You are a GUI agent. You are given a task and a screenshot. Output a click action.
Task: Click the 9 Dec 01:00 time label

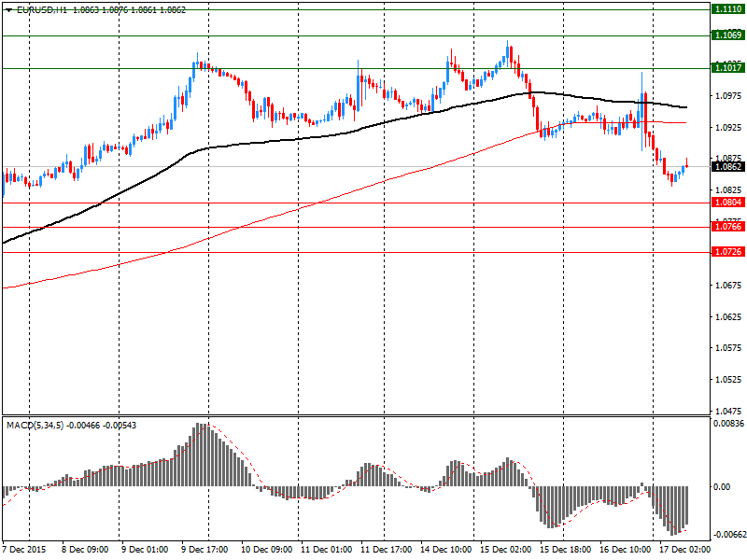pyautogui.click(x=145, y=550)
